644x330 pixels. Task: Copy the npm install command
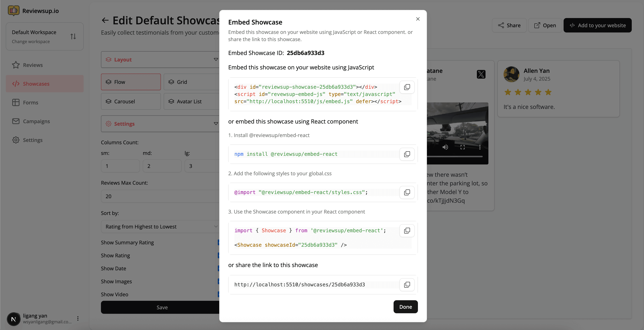[x=407, y=154]
